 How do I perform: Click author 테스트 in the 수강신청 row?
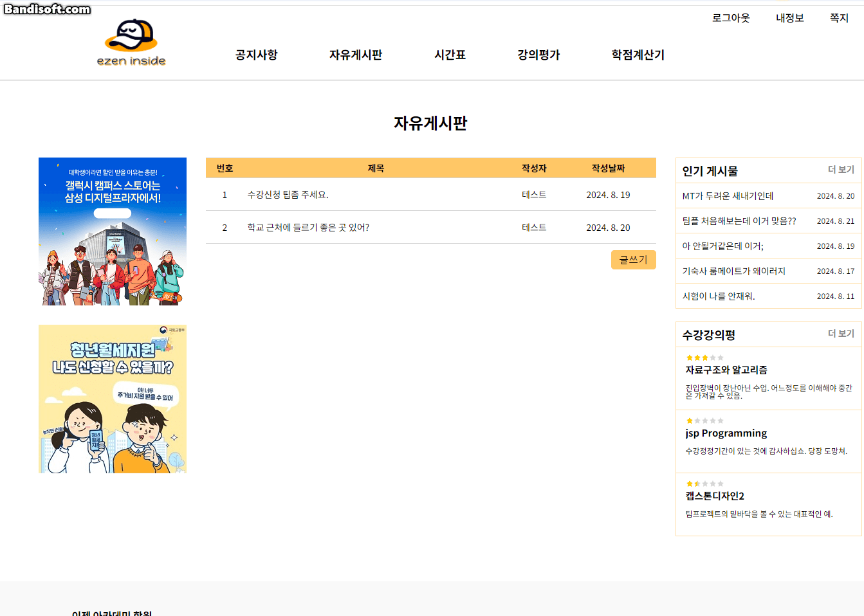pyautogui.click(x=534, y=195)
